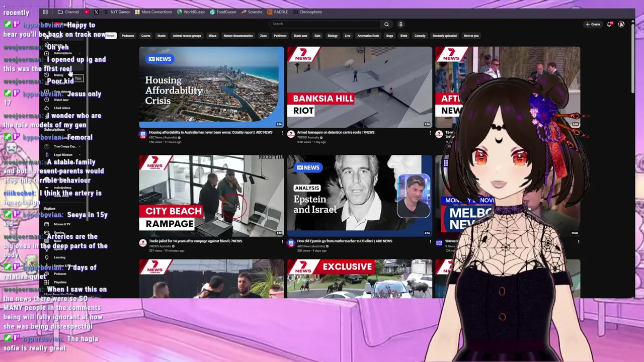This screenshot has width=644, height=362.
Task: Open Tradie jailed for 14 years title
Action: 195,241
